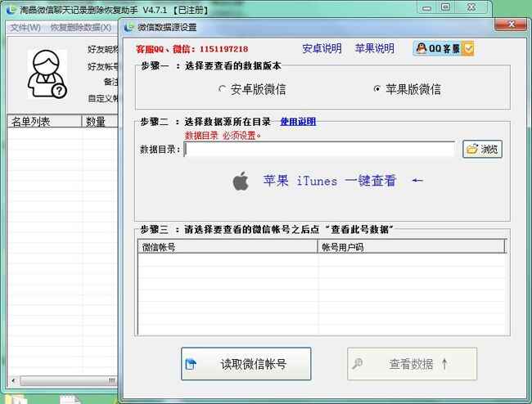Click into the 数据目录 path field
532x404 pixels.
pos(319,149)
